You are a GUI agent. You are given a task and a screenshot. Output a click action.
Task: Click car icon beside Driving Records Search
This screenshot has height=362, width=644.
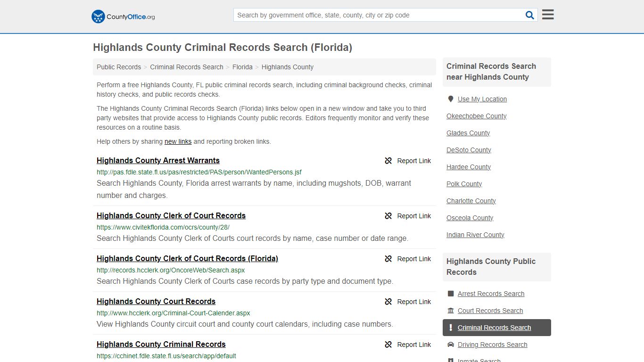tap(451, 345)
